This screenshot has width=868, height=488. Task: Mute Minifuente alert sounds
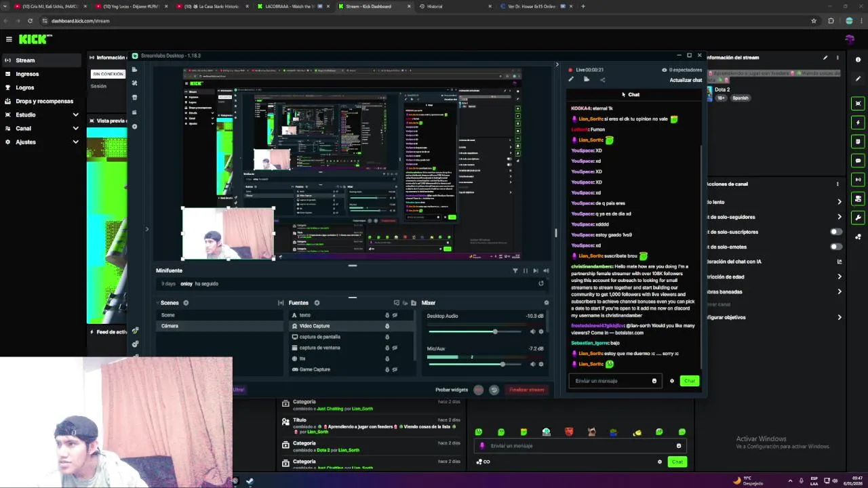coord(546,270)
